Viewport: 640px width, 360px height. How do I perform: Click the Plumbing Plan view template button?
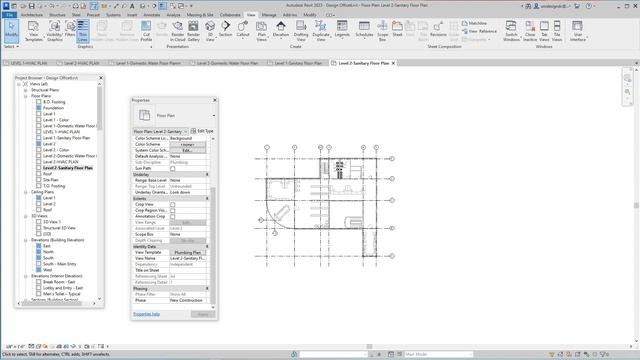pos(188,253)
